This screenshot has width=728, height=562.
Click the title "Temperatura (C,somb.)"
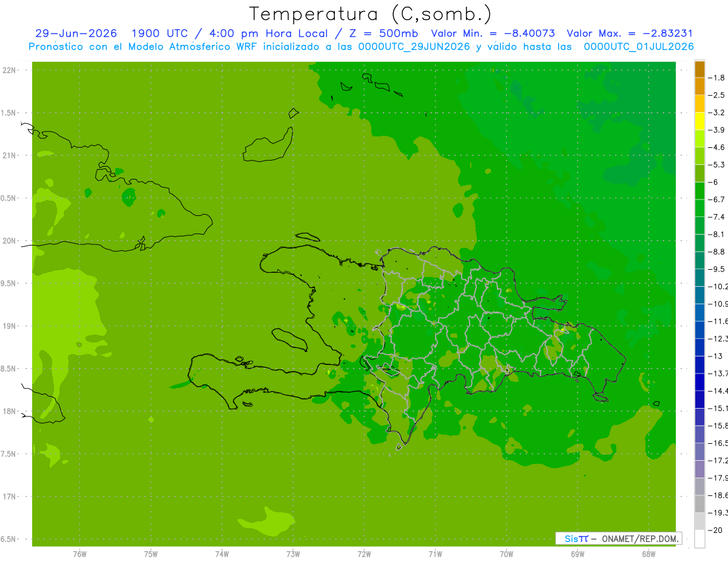371,14
